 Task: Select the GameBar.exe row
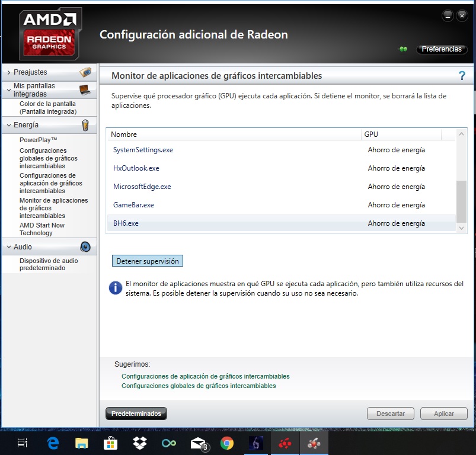pos(282,205)
